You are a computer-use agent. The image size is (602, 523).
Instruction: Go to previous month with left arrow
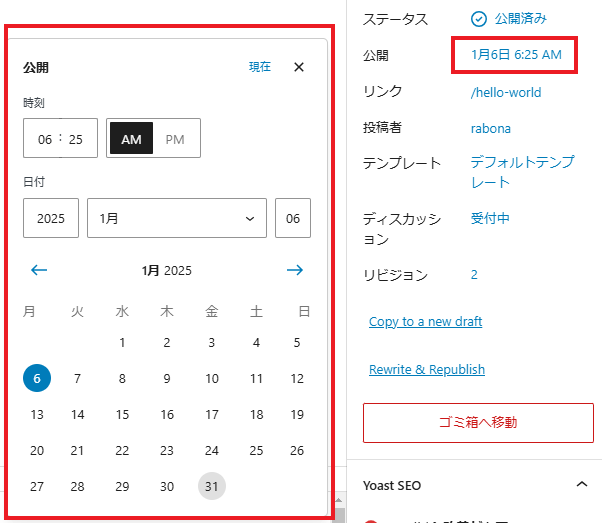pos(39,270)
